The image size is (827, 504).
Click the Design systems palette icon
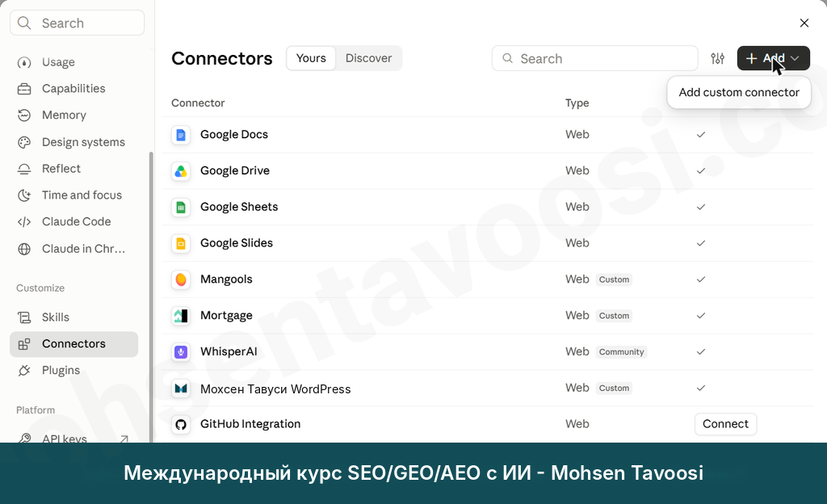click(24, 142)
